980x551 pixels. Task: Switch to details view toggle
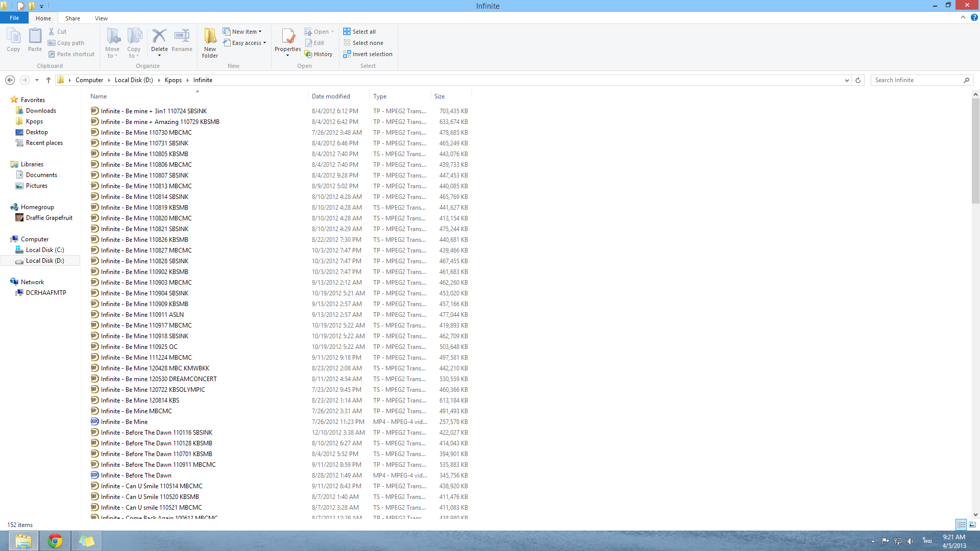[x=961, y=524]
